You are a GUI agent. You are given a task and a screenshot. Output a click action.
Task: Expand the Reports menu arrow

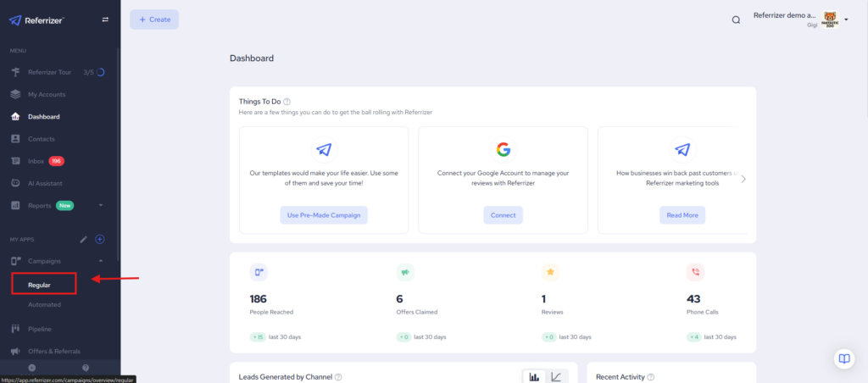(x=101, y=205)
